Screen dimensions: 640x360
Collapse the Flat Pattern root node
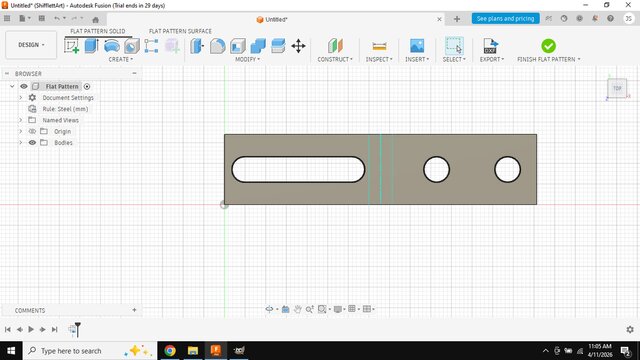pyautogui.click(x=12, y=86)
